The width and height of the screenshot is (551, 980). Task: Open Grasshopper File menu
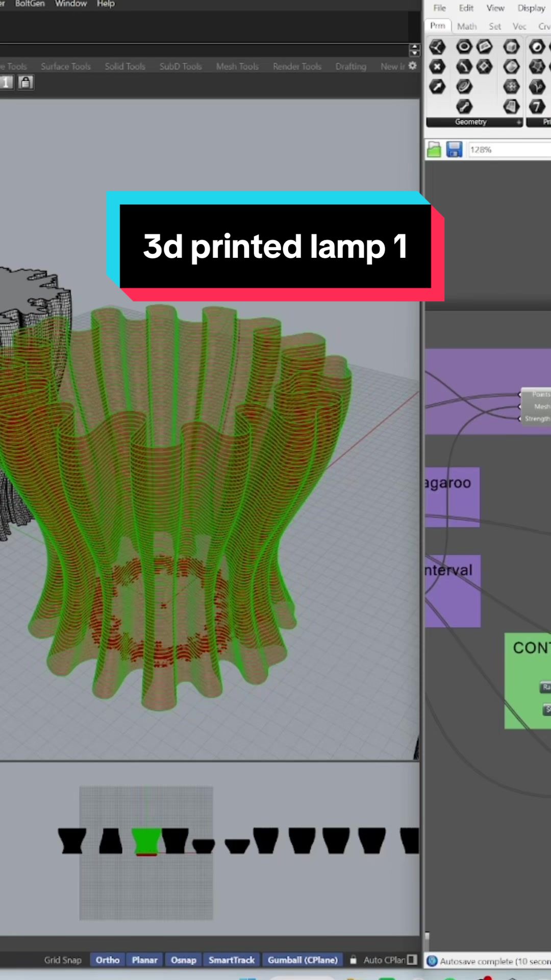[439, 8]
